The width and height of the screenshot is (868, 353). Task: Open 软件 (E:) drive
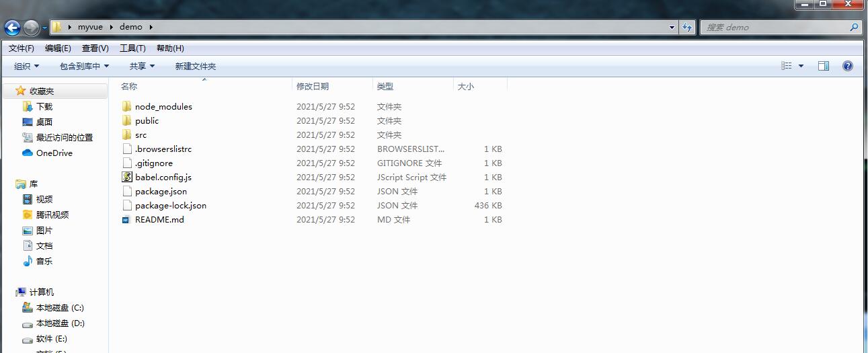click(52, 338)
